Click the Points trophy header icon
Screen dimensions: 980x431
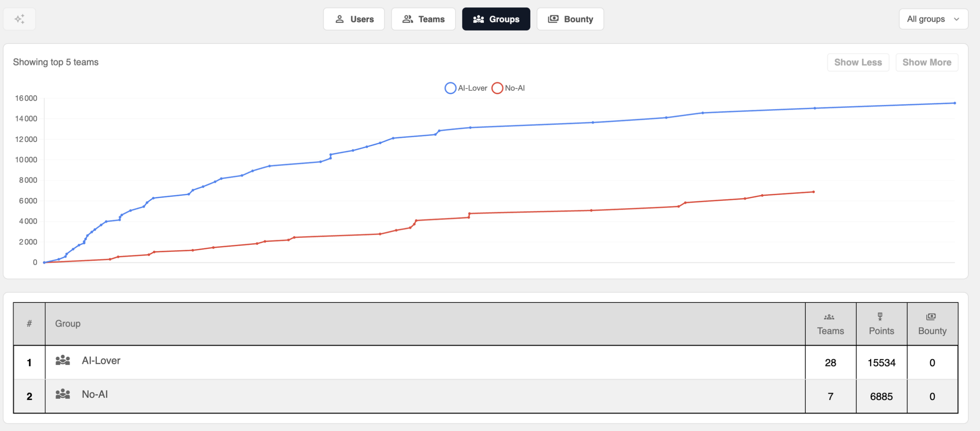880,317
